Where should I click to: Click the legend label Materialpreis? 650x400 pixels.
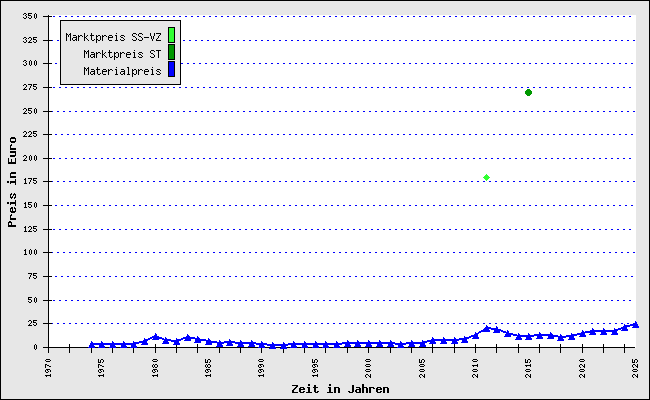tap(122, 71)
